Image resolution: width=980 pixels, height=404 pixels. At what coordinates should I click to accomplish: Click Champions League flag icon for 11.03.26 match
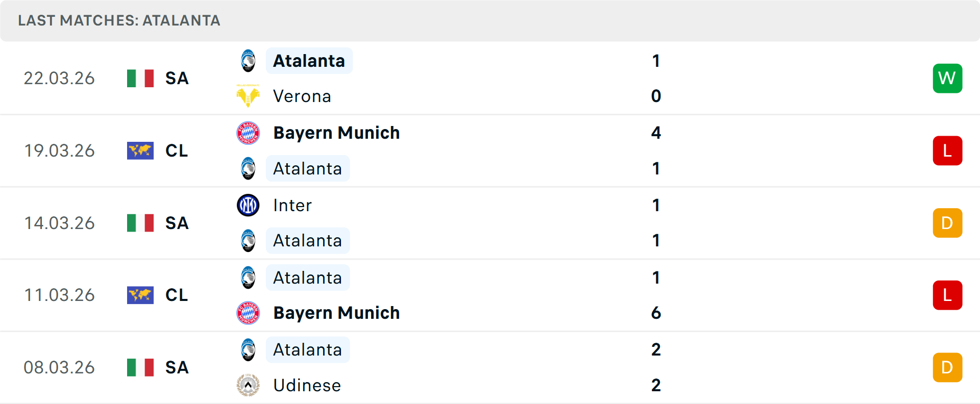coord(140,295)
